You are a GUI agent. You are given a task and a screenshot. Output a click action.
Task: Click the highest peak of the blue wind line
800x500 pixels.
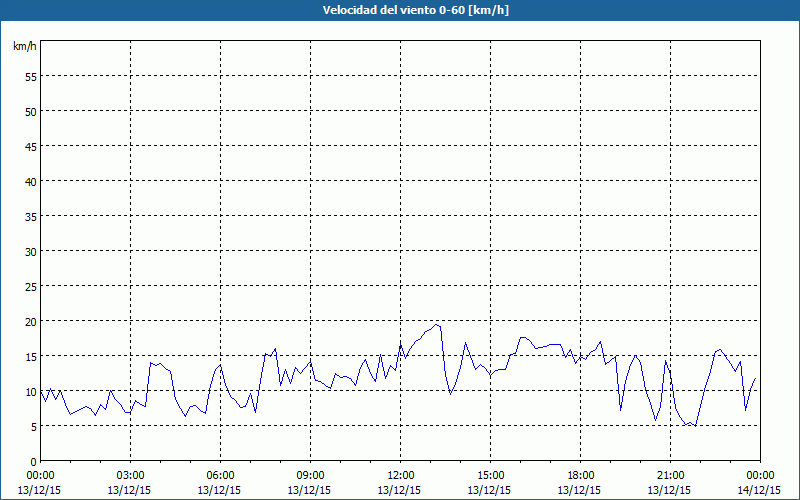coord(436,324)
